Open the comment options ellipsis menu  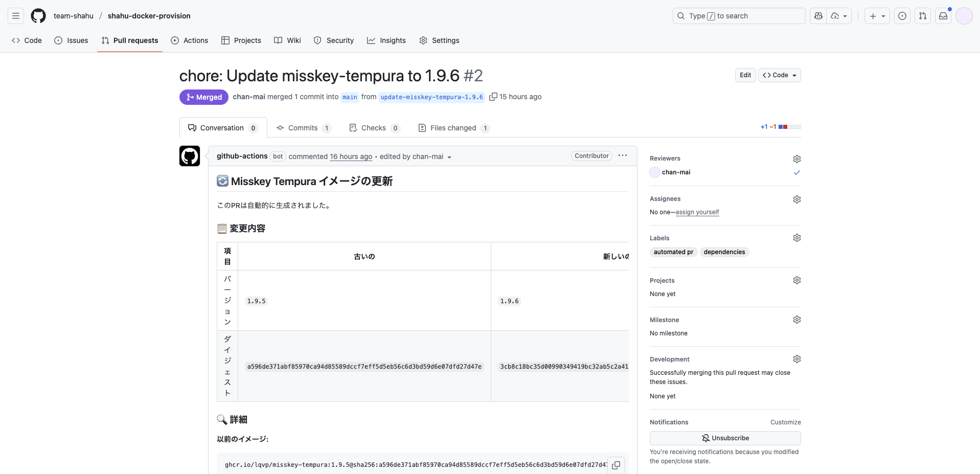622,155
